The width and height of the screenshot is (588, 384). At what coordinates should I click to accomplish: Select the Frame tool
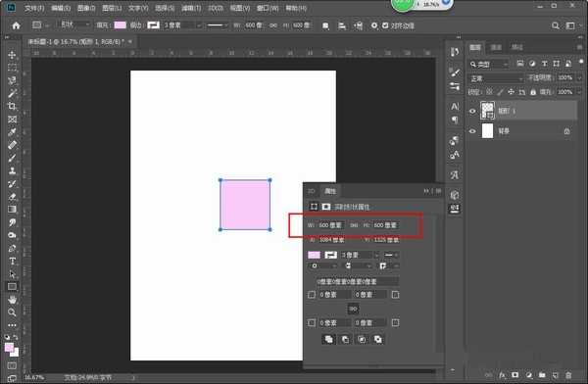(12, 120)
